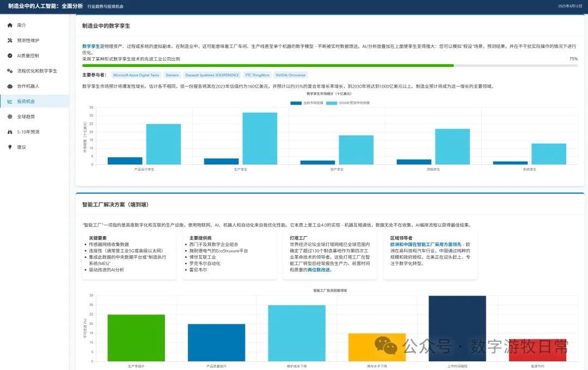Viewport: 588px width, 370px height.
Task: Open the robot icon for 协作机器人
Action: 10,87
